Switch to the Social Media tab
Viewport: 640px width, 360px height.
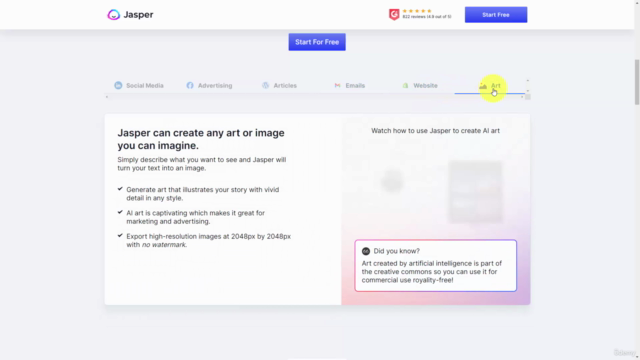point(139,85)
